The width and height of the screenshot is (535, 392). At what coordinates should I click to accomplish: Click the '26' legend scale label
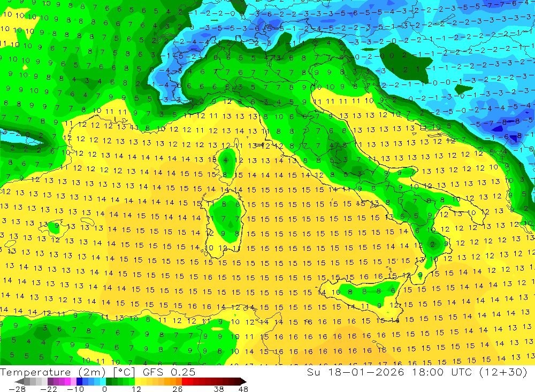pyautogui.click(x=178, y=389)
